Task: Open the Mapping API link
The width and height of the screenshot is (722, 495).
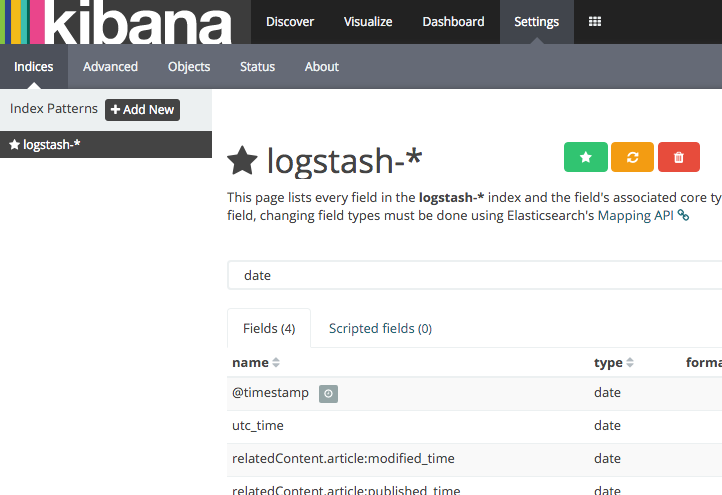Action: tap(635, 215)
